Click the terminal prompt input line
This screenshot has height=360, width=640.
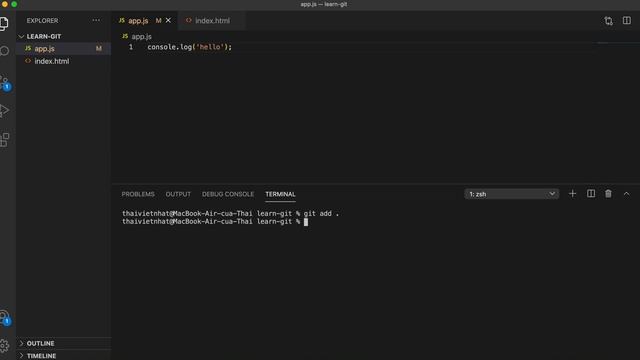(215, 222)
